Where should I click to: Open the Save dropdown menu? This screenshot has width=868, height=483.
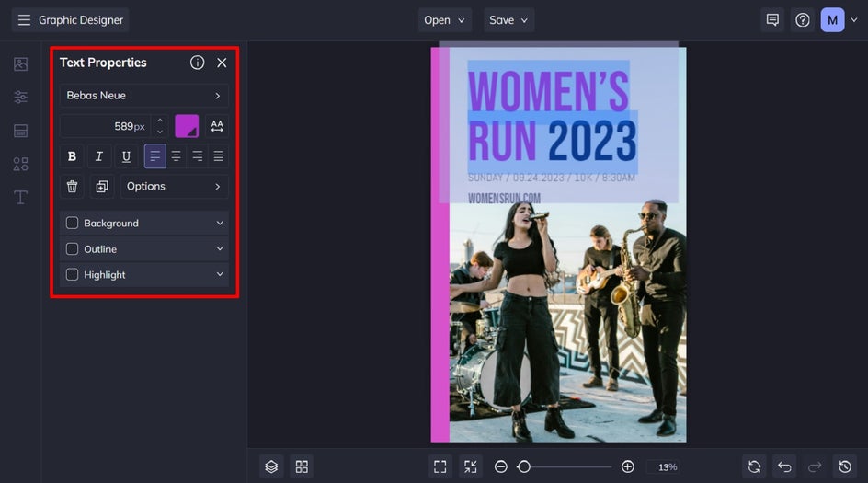508,20
